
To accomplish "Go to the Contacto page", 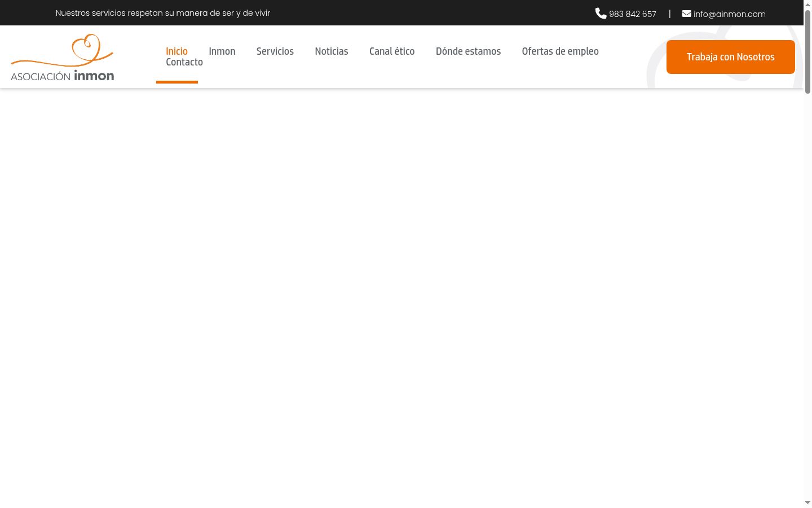I will pyautogui.click(x=184, y=62).
